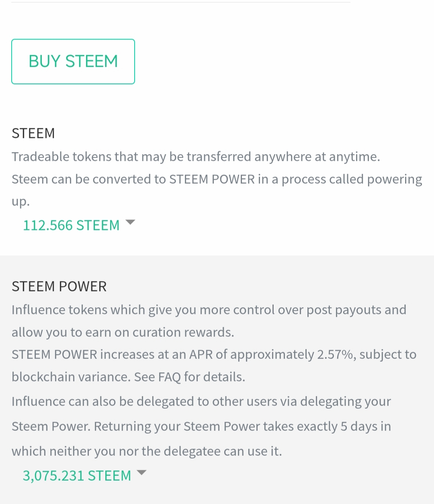Click the BUY STEEM button
The height and width of the screenshot is (504, 434).
(x=73, y=61)
